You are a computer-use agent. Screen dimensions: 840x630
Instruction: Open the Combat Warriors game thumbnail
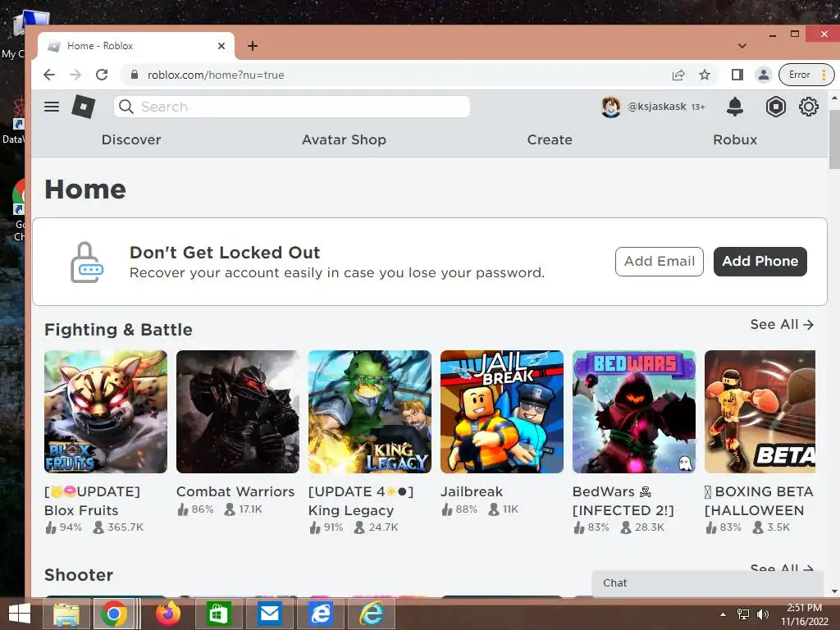237,412
